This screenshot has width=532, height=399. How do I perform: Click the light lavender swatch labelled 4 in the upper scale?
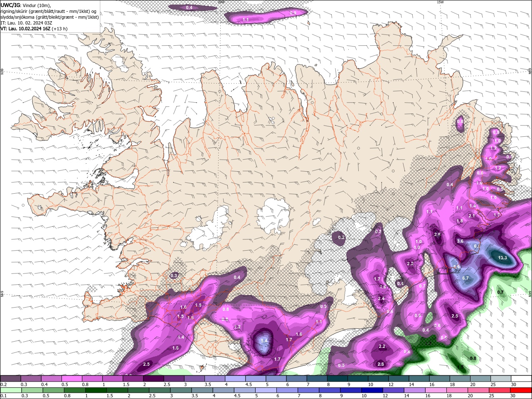tap(235, 379)
